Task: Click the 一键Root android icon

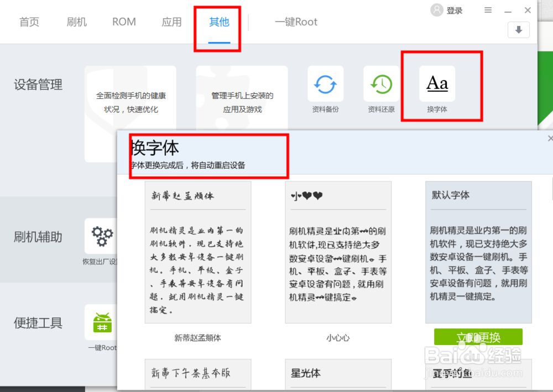Action: [x=101, y=322]
